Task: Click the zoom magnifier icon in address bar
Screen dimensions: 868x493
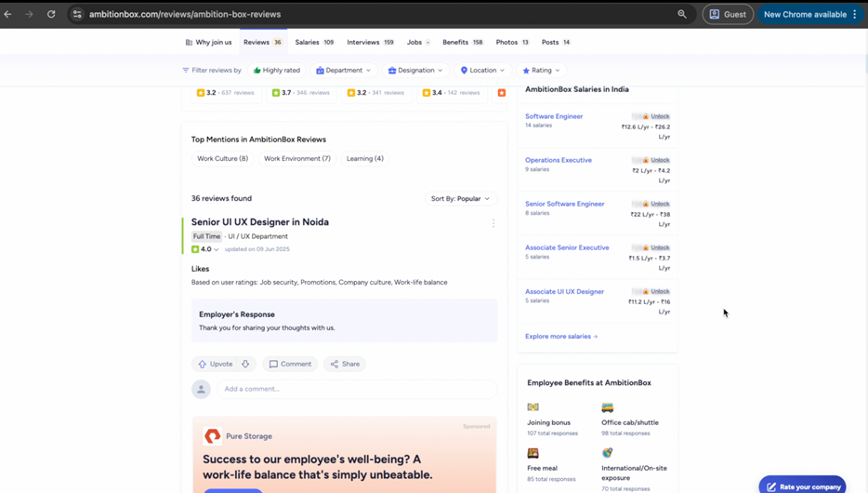Action: pos(682,14)
